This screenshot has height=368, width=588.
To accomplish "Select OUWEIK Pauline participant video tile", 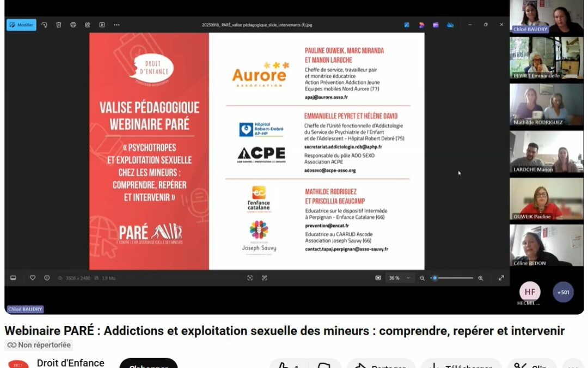I will click(x=547, y=198).
